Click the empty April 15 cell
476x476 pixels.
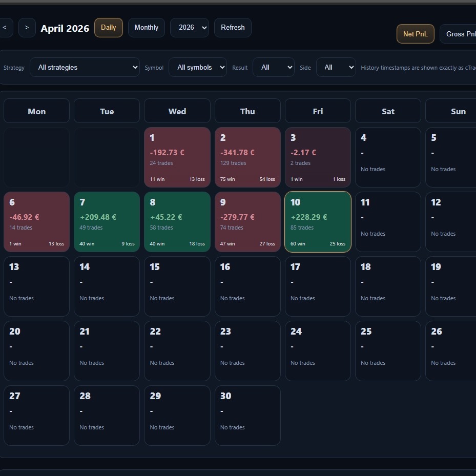(x=177, y=286)
